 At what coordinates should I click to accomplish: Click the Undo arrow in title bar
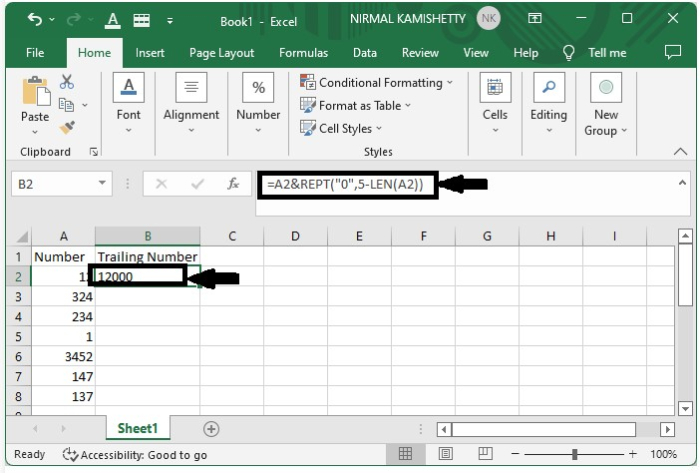pos(36,19)
